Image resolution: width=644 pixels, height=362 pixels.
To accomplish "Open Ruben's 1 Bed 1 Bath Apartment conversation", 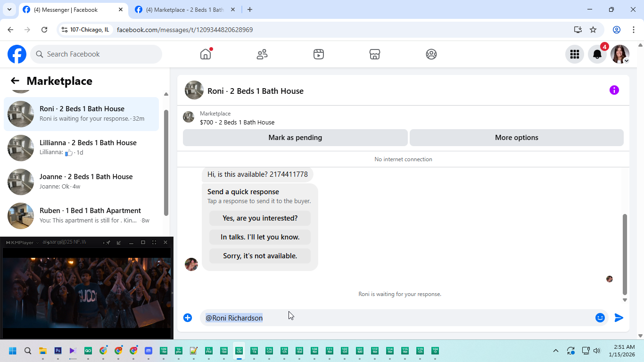I will pos(81,216).
